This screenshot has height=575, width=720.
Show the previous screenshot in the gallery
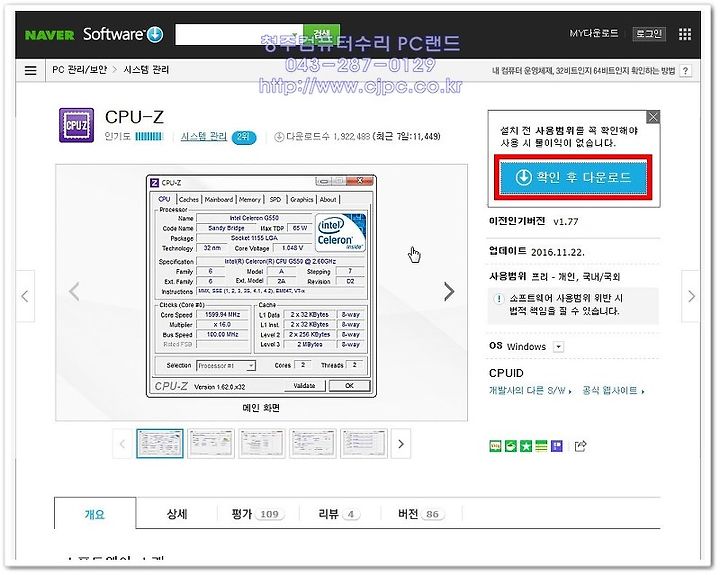(x=74, y=292)
